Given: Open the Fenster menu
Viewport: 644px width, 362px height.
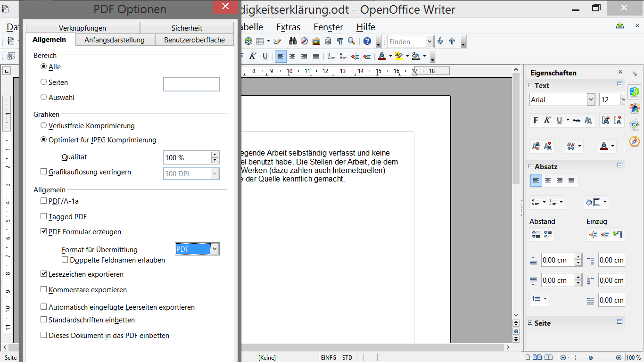Looking at the screenshot, I should pyautogui.click(x=328, y=27).
